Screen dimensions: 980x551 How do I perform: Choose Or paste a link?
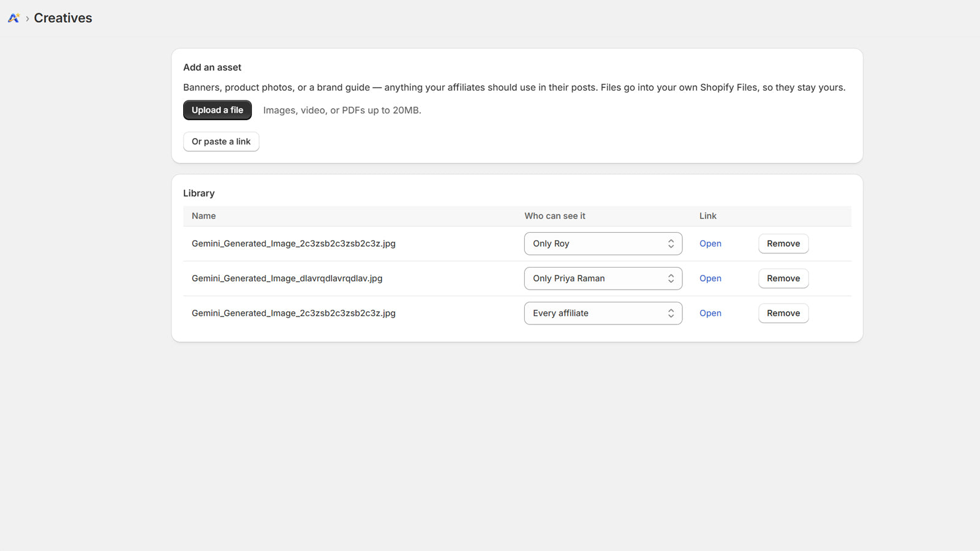(x=221, y=141)
